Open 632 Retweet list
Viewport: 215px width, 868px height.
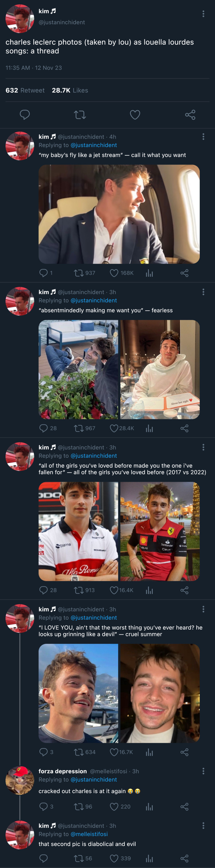25,90
